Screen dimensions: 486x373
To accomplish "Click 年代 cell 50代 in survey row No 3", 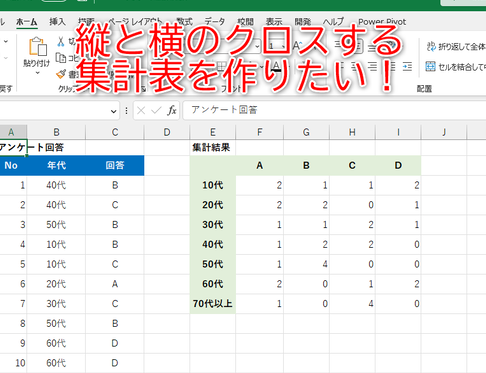I will [56, 225].
